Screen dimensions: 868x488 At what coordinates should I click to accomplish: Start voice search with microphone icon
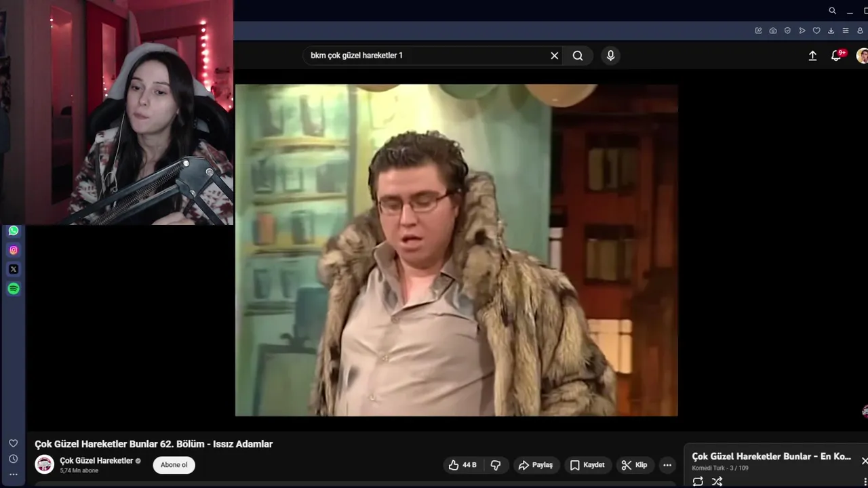tap(610, 56)
